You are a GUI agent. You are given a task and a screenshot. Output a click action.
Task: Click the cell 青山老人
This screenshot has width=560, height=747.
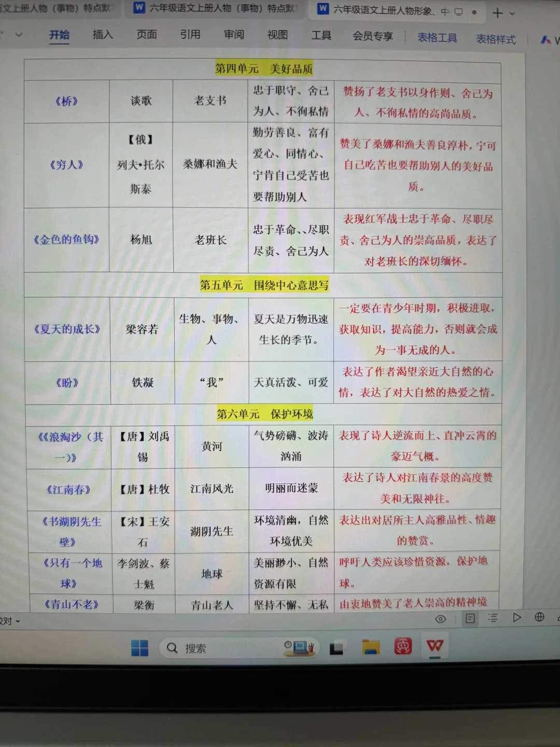click(x=212, y=605)
